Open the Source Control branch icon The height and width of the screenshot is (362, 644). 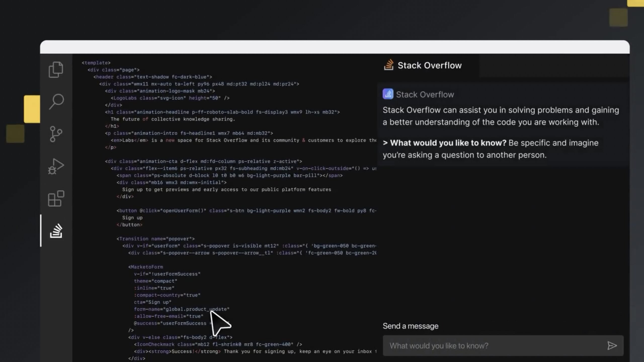coord(56,134)
